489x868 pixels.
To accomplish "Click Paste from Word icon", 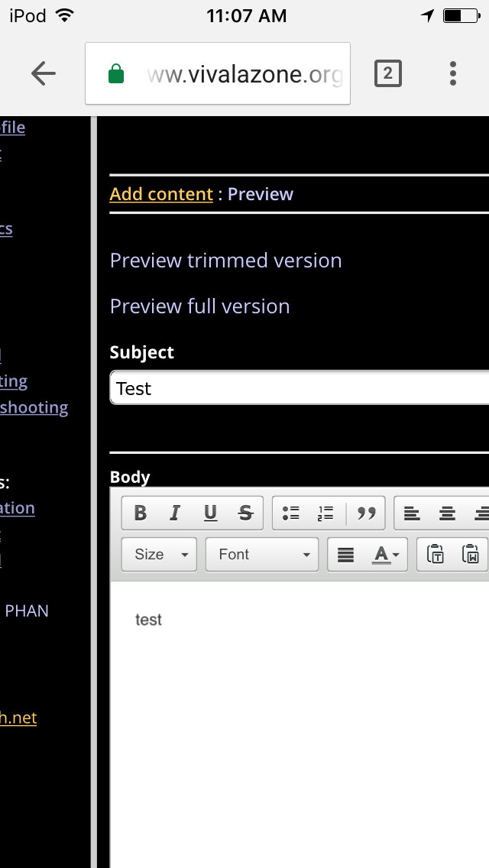I will coord(471,555).
